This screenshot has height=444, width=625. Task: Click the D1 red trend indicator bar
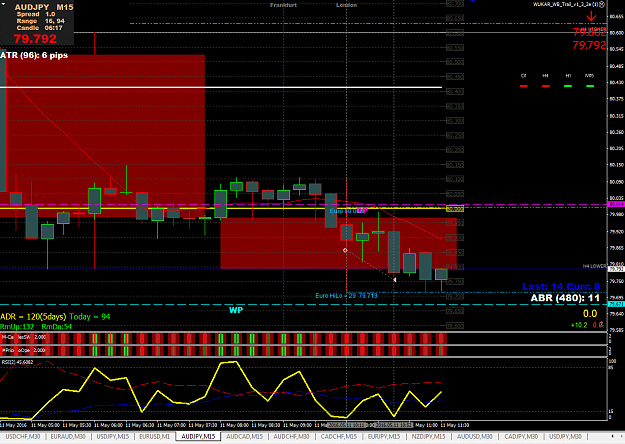(x=524, y=86)
